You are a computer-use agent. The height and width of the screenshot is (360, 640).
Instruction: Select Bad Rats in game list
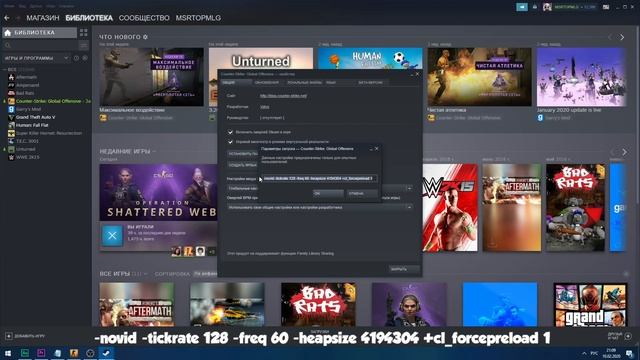[25, 93]
